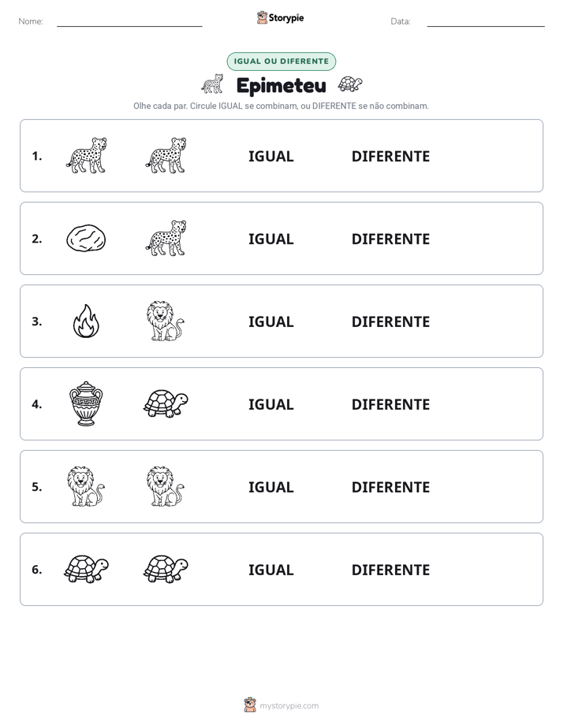Select DIFERENTE for row 4
563x728 pixels.
point(390,404)
